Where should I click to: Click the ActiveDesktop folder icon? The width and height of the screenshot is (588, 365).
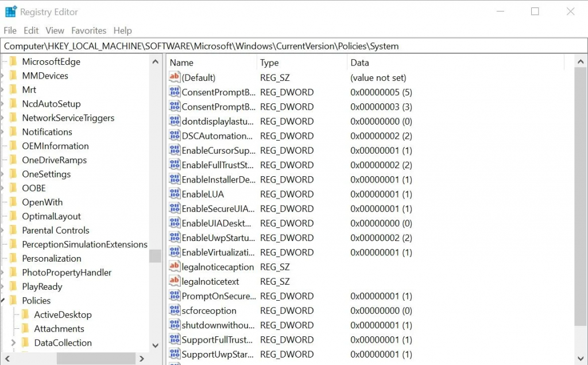coord(25,314)
